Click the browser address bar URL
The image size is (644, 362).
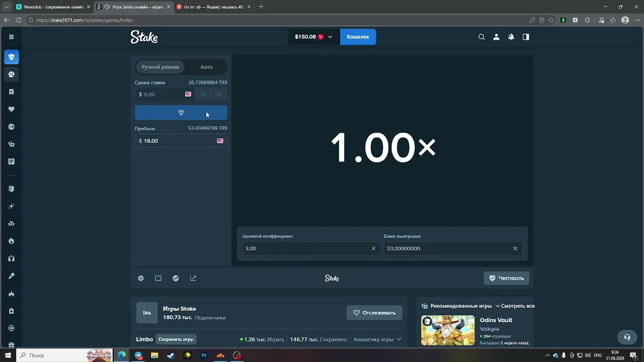[x=84, y=20]
